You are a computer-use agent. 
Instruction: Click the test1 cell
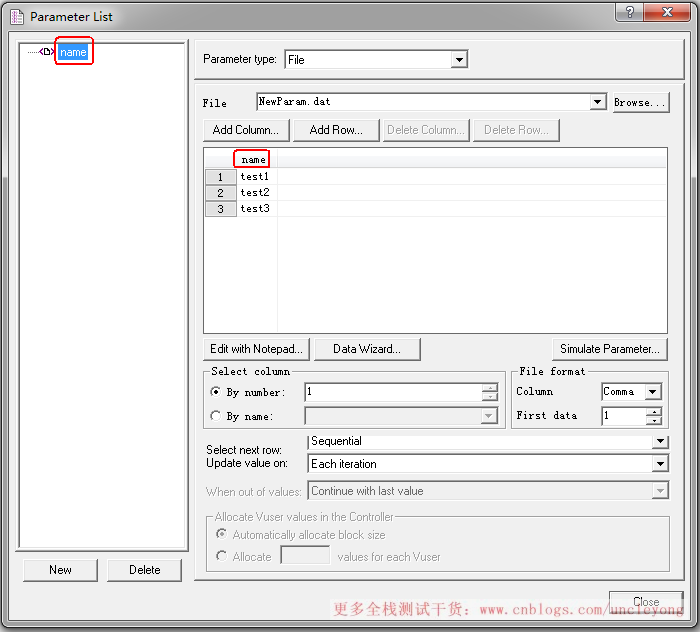coord(256,177)
